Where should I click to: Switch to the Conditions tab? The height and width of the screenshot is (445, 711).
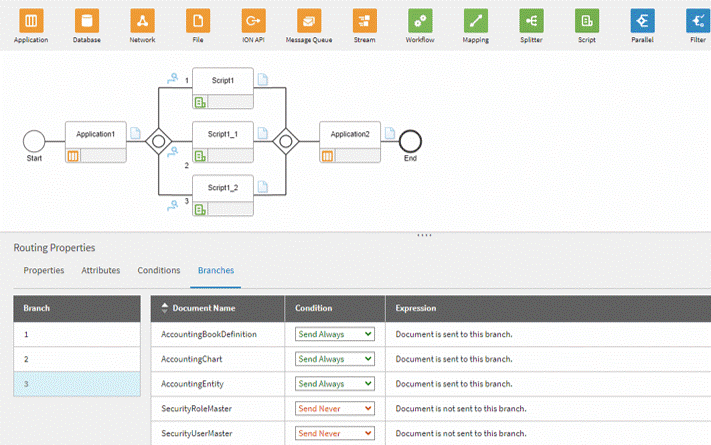(159, 271)
